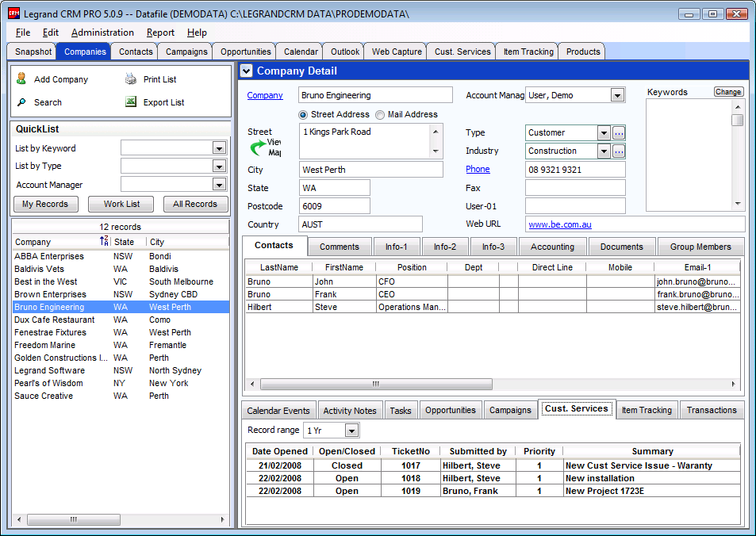The height and width of the screenshot is (536, 756).
Task: Click the contacts grid horizontal scrollbar thumb
Action: point(376,385)
